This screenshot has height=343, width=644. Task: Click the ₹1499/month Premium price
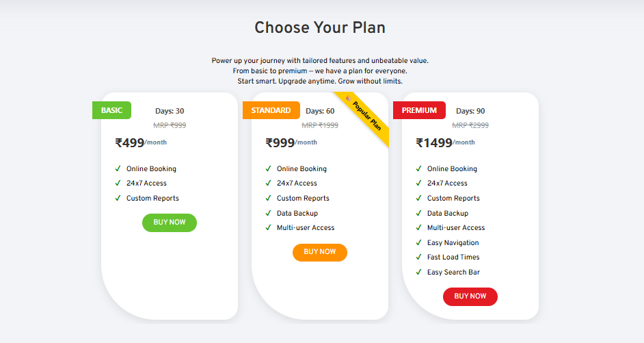pyautogui.click(x=445, y=143)
